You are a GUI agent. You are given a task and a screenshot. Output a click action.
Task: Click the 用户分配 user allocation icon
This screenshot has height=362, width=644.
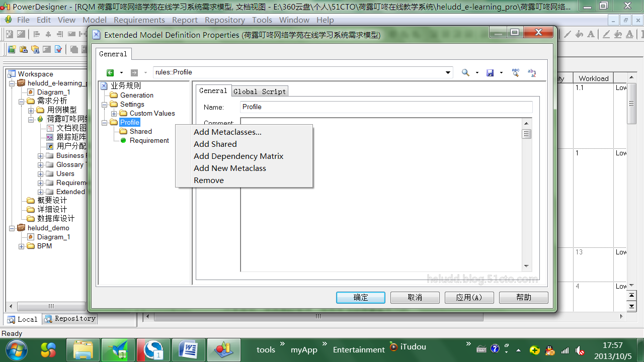click(x=50, y=146)
